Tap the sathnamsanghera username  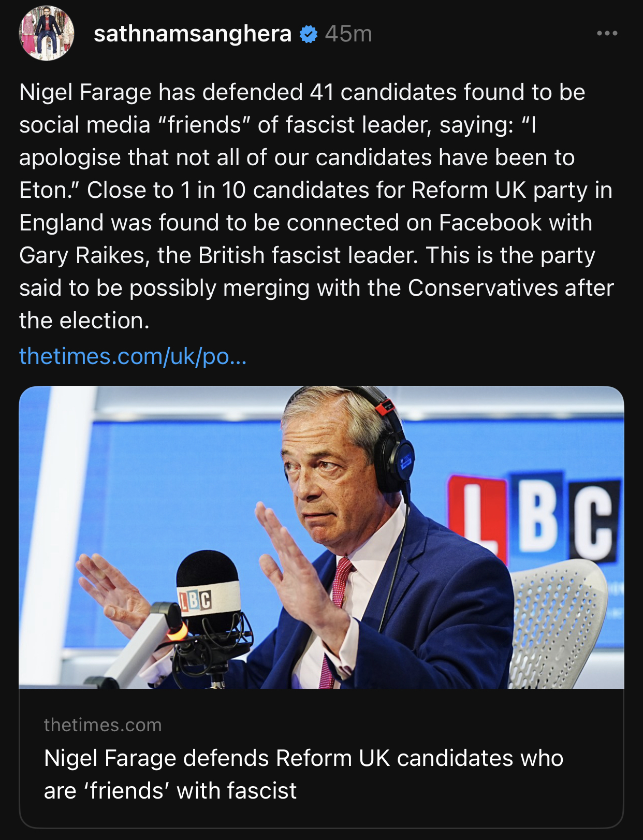click(193, 34)
